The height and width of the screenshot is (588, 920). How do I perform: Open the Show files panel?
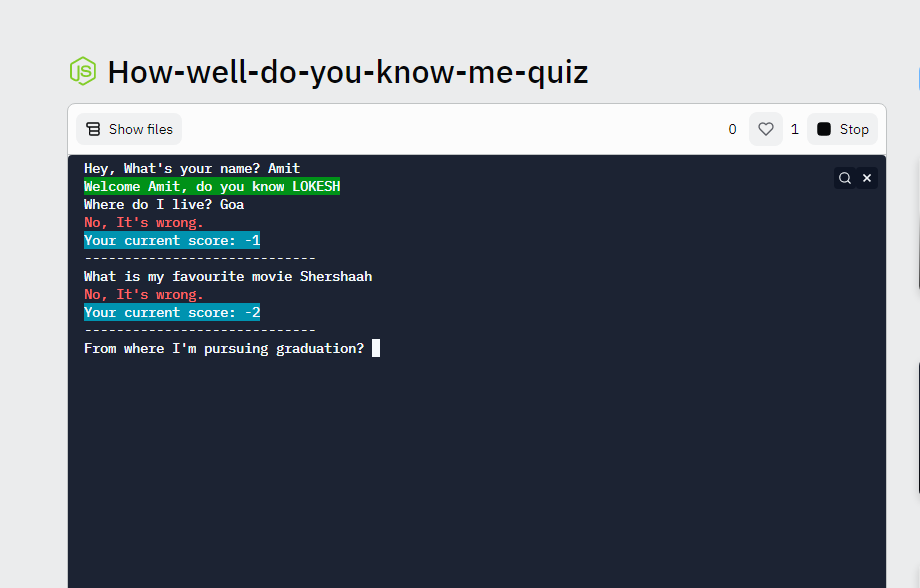click(129, 129)
